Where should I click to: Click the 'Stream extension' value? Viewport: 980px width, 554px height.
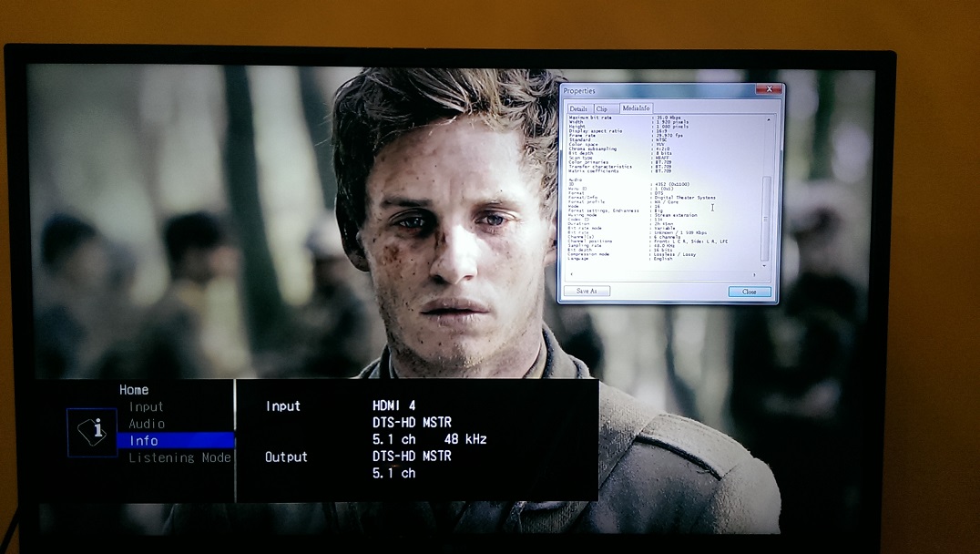point(676,215)
